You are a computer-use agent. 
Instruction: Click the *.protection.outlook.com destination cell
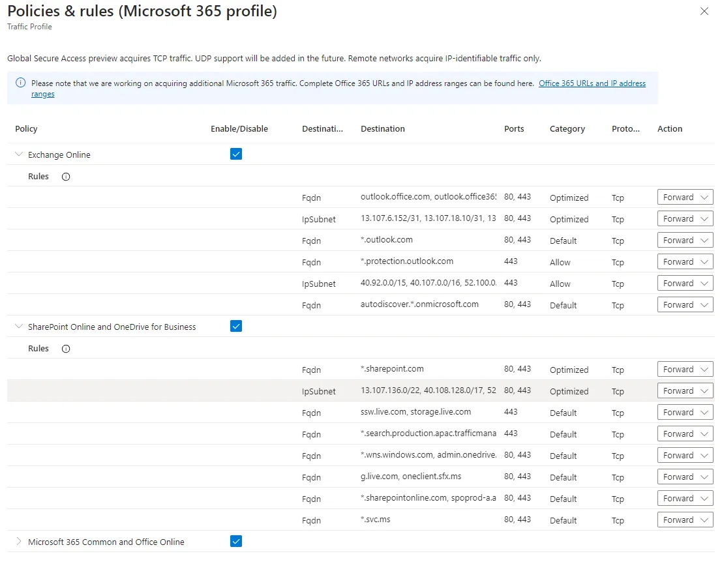[x=406, y=261]
